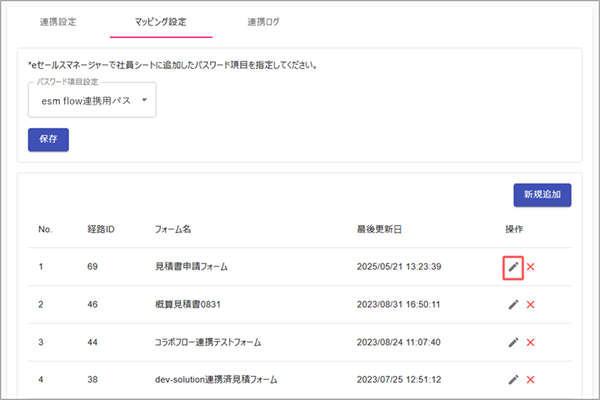
Task: Click the No. column header
Action: click(45, 230)
